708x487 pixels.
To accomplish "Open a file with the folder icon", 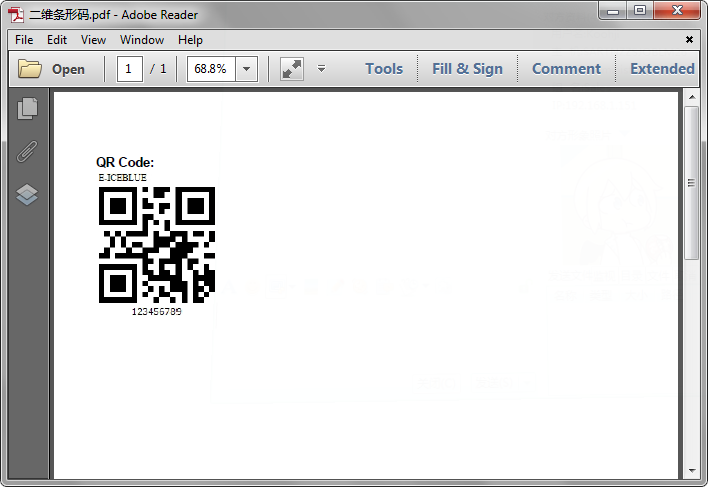I will (x=30, y=69).
